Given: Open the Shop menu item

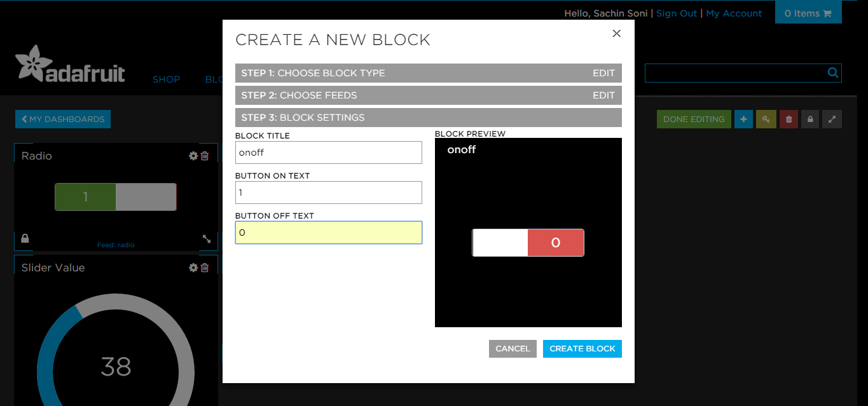Looking at the screenshot, I should click(x=167, y=79).
